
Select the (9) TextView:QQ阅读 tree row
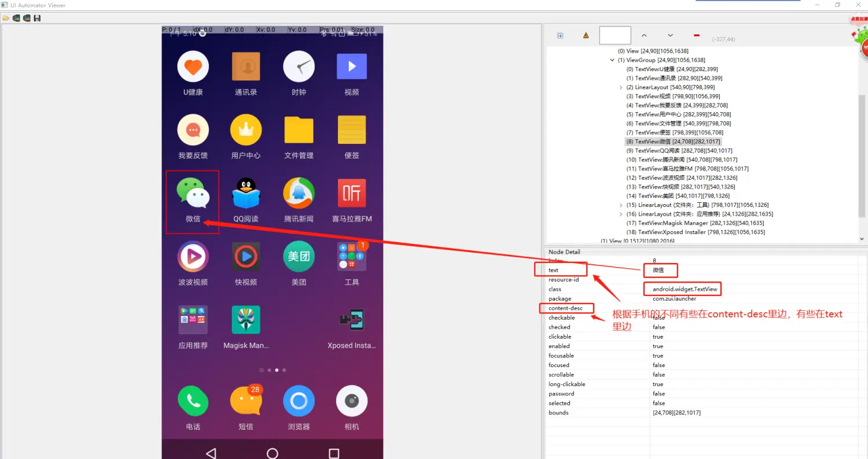(679, 151)
